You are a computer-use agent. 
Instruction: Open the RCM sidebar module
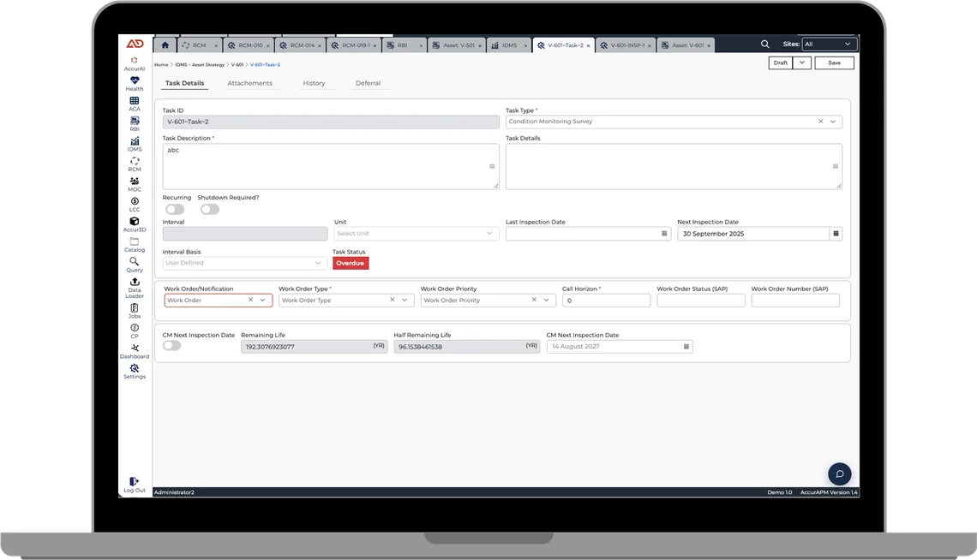[134, 164]
